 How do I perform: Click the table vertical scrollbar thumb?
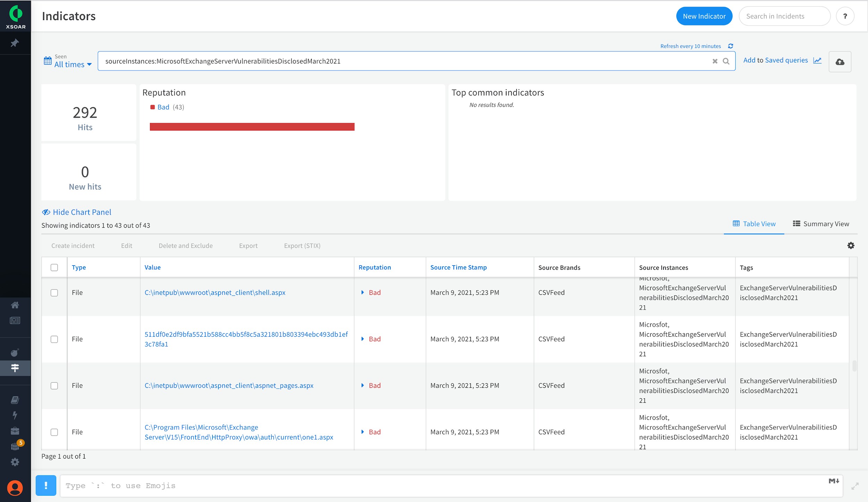[854, 366]
